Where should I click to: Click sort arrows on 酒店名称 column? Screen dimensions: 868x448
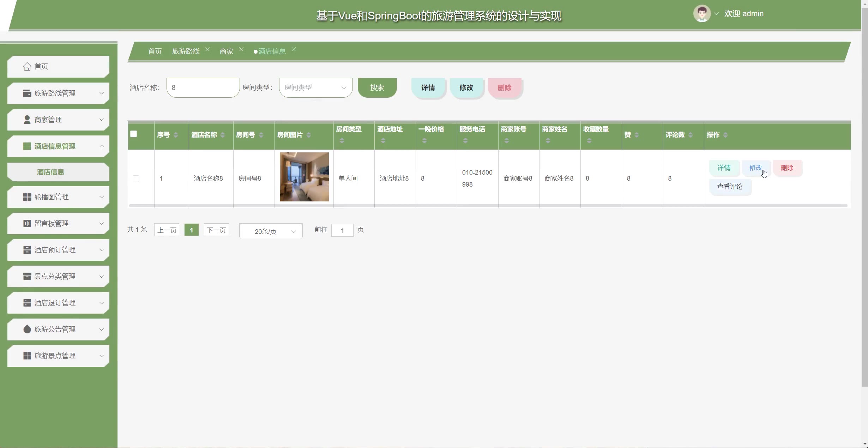click(222, 135)
